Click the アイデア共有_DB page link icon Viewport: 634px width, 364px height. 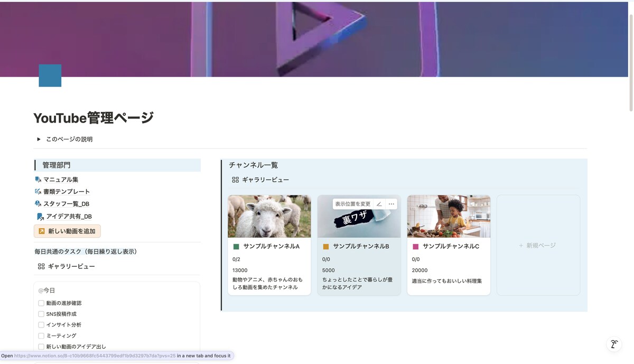coord(40,217)
